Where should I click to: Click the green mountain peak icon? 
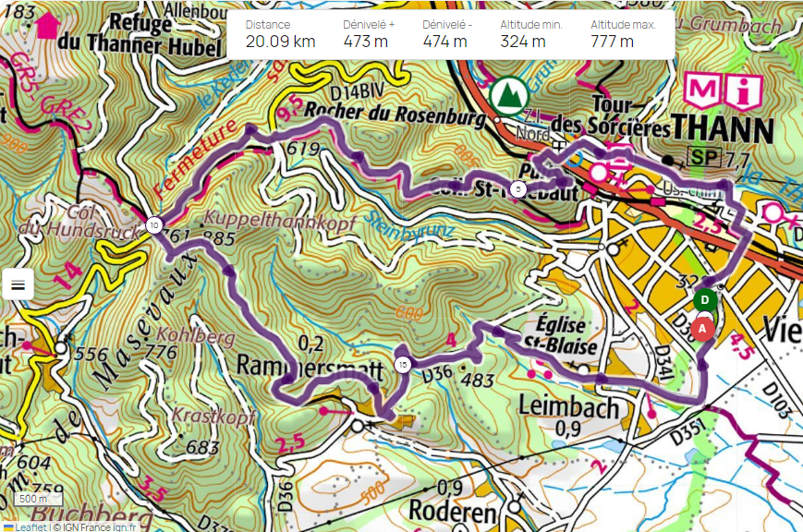[x=508, y=96]
